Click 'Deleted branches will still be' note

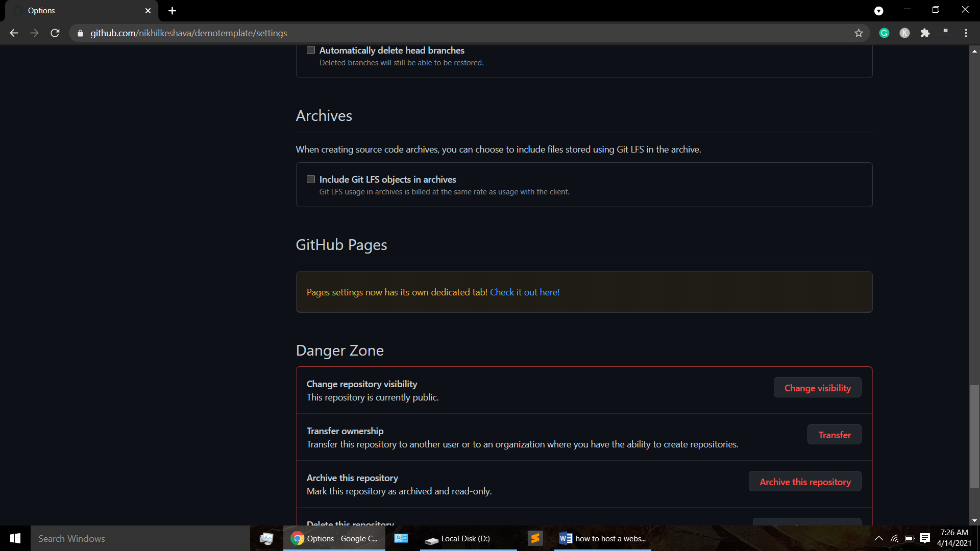click(x=402, y=63)
